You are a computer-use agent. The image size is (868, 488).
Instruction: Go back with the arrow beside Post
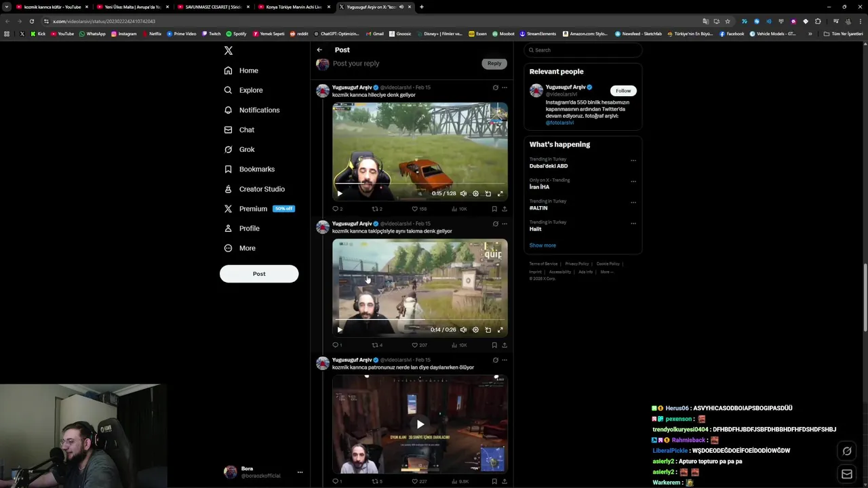[319, 49]
